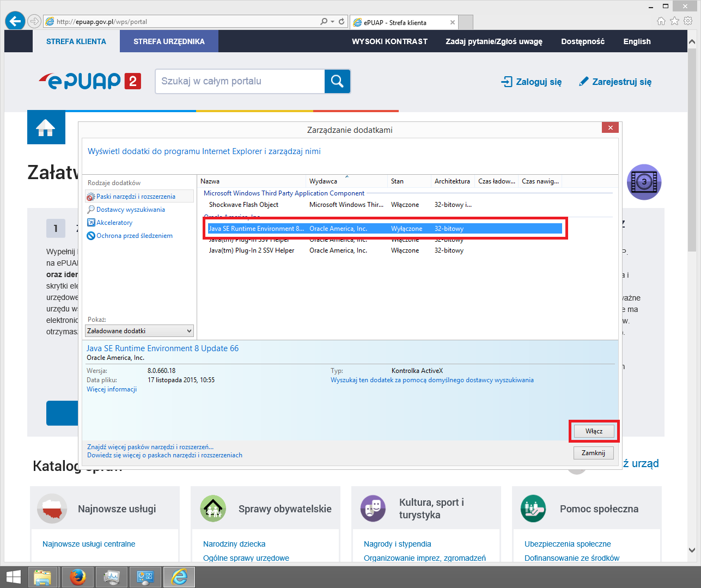
Task: Sort add-ons by Wydawca column
Action: coord(346,181)
